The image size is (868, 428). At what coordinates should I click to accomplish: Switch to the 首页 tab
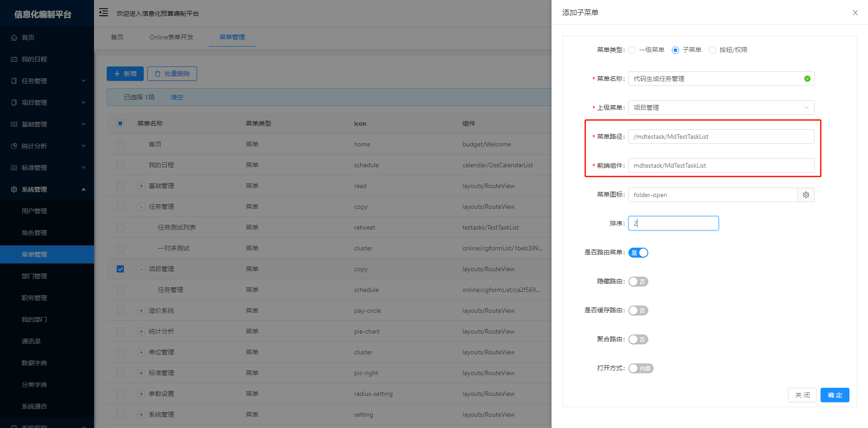(117, 37)
